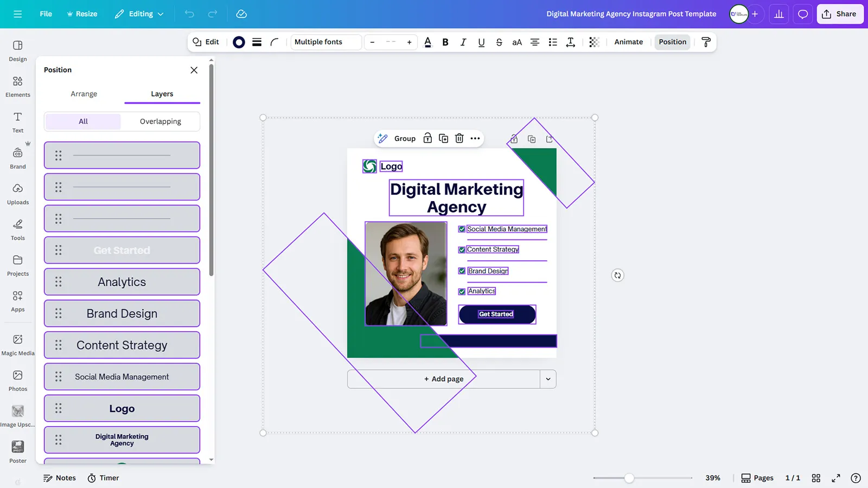The image size is (868, 488).
Task: Select the Brand Design layer
Action: [122, 313]
